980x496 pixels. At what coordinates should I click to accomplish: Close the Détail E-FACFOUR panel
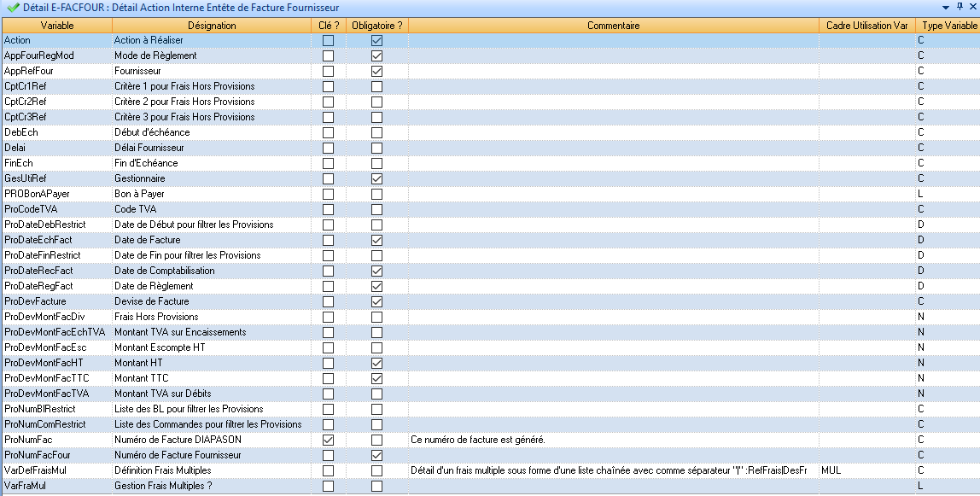pyautogui.click(x=972, y=7)
